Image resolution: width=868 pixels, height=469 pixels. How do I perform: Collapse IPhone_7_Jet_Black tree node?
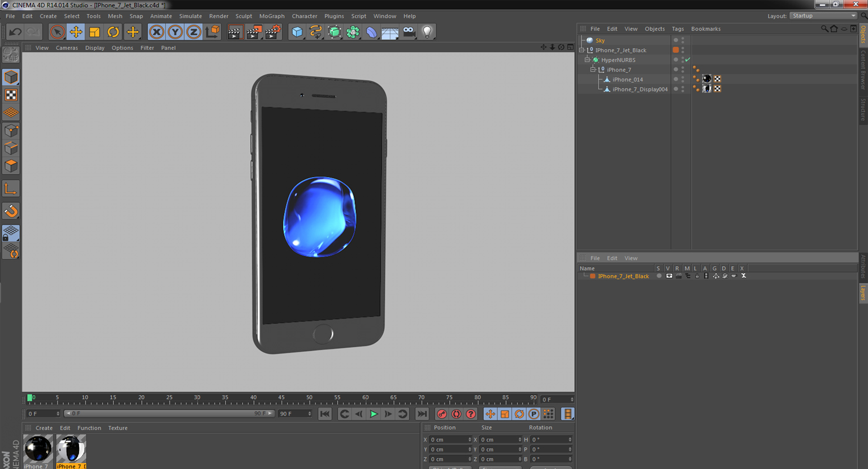point(582,50)
